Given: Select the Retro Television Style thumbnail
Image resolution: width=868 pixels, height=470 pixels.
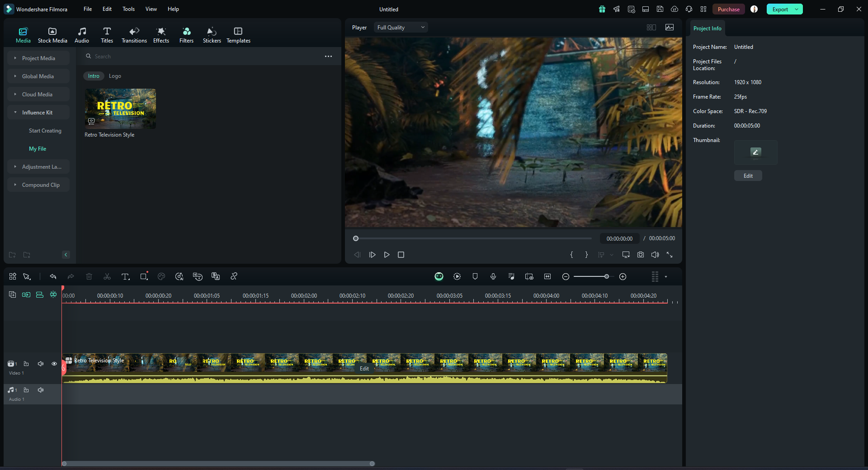Looking at the screenshot, I should [x=120, y=109].
